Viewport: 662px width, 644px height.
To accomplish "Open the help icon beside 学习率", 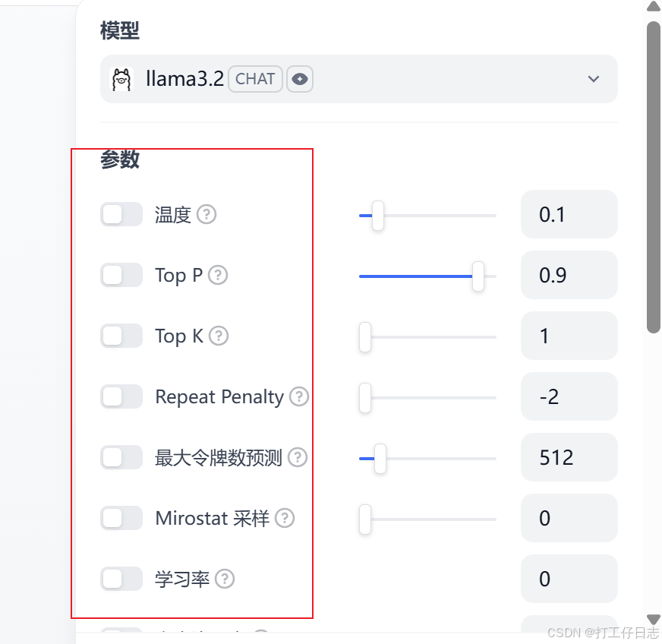I will [224, 579].
